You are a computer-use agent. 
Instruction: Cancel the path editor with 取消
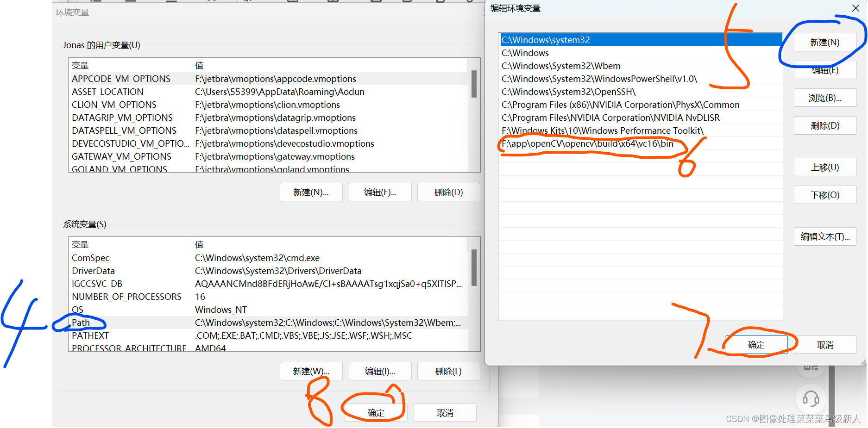click(825, 344)
